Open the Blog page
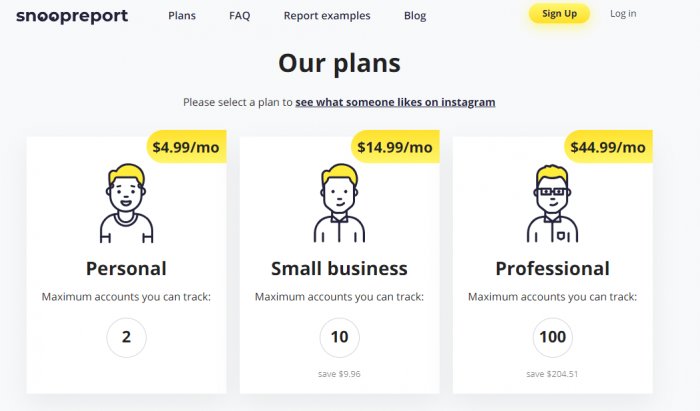 [415, 16]
